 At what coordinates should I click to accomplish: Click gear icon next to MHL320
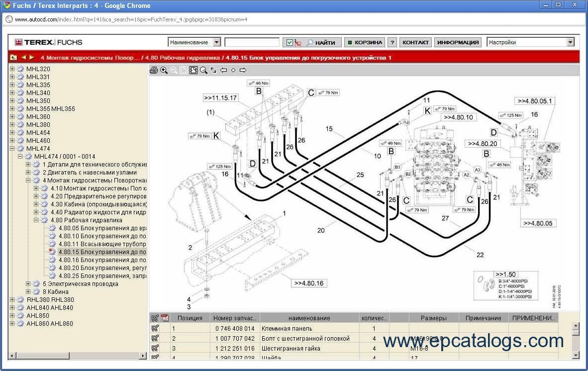point(20,69)
